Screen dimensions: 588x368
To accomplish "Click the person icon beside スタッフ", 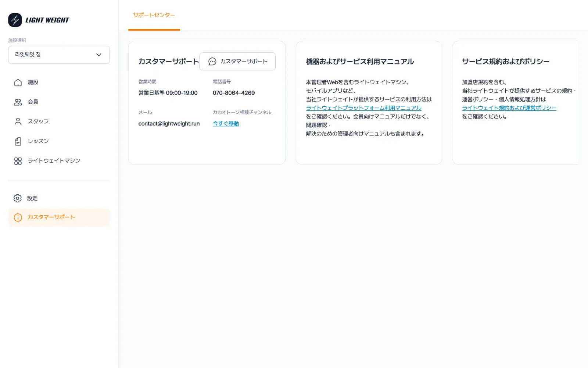I will coord(18,121).
